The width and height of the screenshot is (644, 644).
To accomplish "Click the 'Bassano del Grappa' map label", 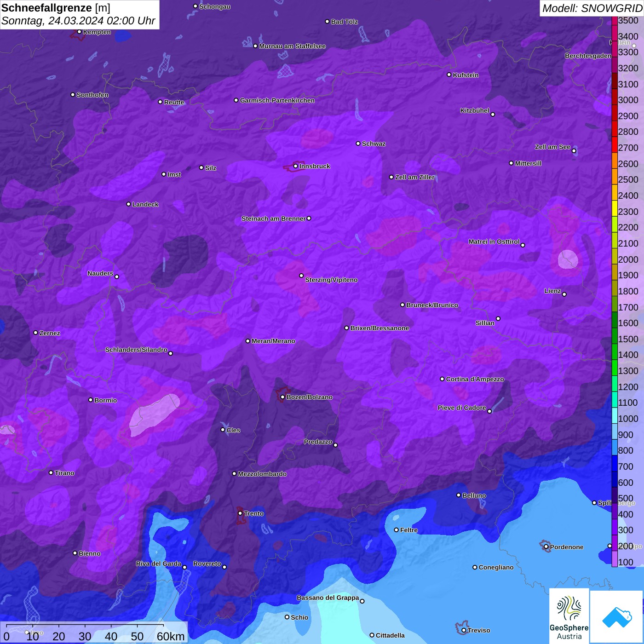I will [x=328, y=598].
